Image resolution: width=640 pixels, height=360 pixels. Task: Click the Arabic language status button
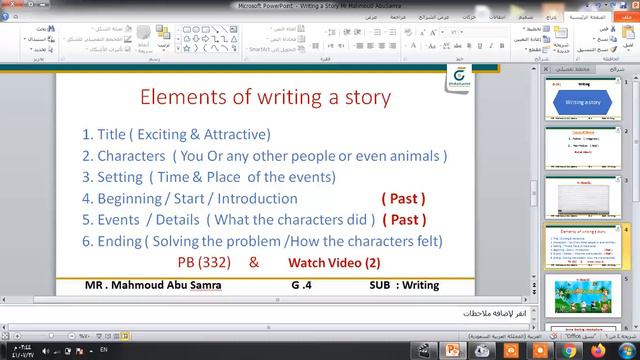[x=504, y=336]
